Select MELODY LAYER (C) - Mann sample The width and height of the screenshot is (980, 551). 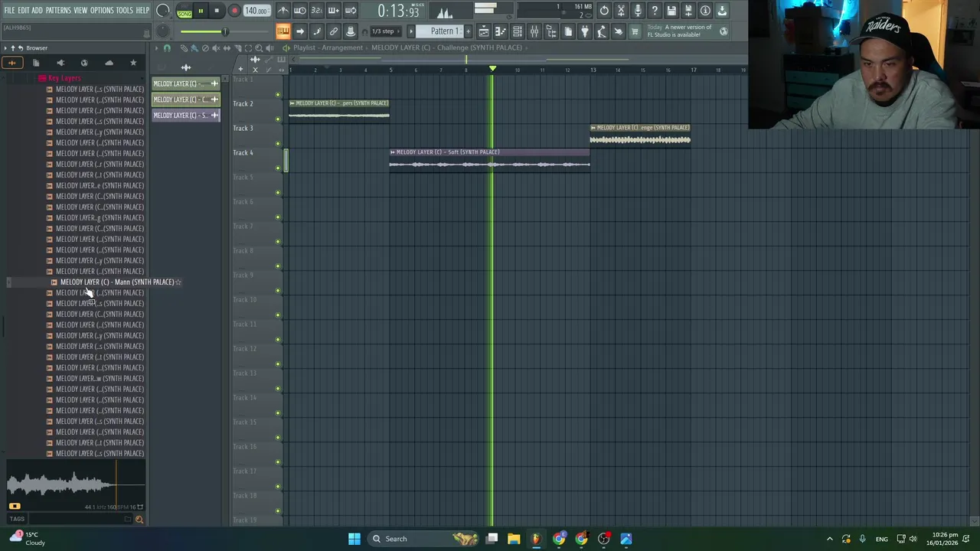[116, 282]
